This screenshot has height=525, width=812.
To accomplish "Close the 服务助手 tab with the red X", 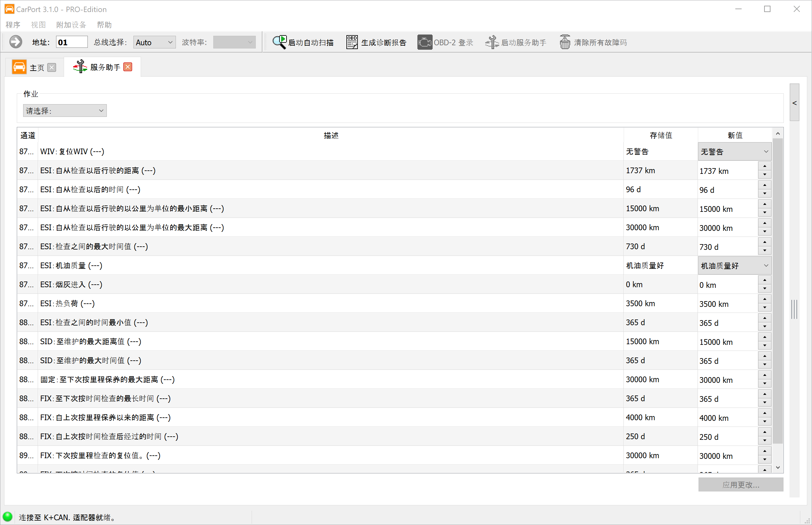I will pyautogui.click(x=128, y=67).
